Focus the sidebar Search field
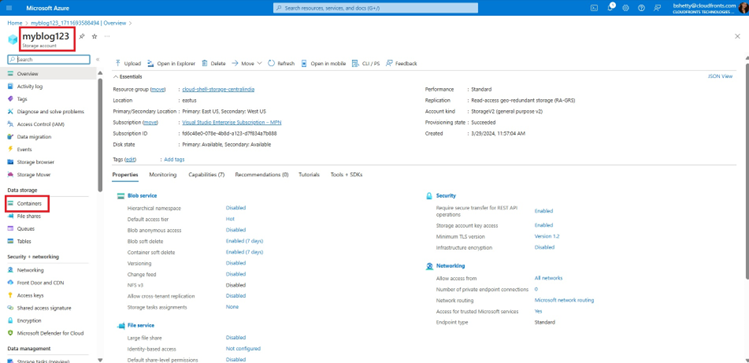The height and width of the screenshot is (363, 749). 49,60
